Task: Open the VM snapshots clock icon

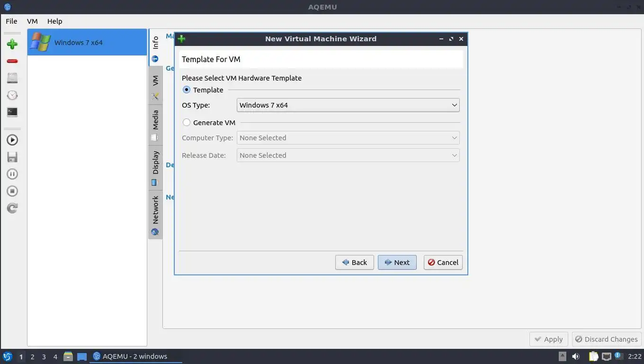Action: pyautogui.click(x=12, y=95)
